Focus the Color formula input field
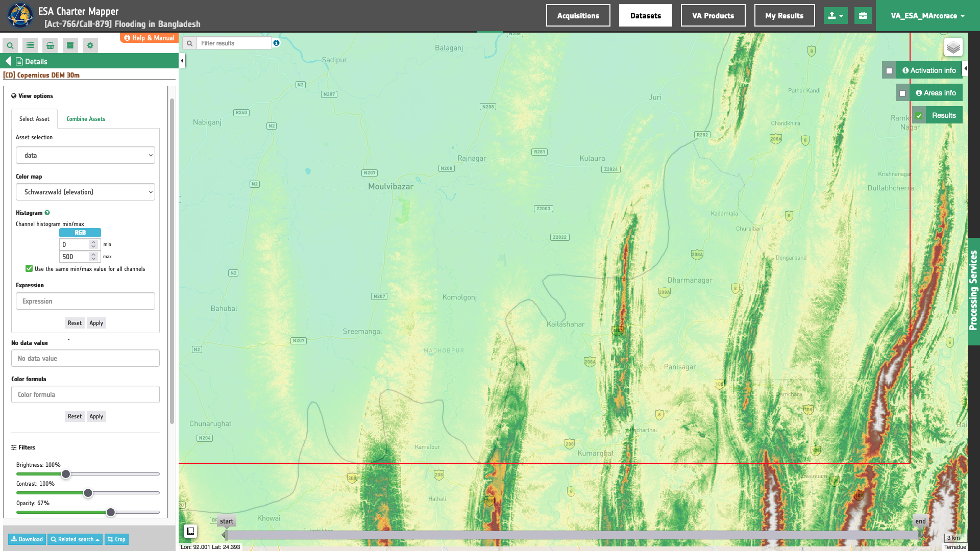Screen dimensions: 980x551 point(85,394)
